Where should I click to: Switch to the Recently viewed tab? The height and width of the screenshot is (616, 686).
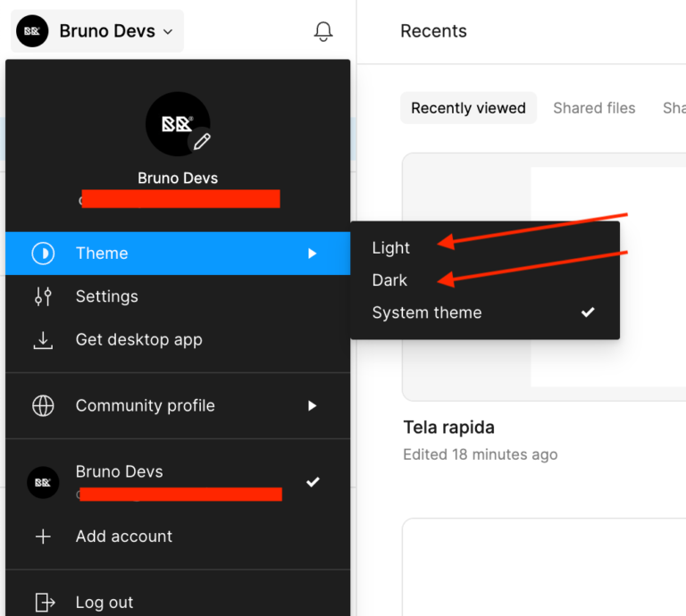pyautogui.click(x=468, y=108)
